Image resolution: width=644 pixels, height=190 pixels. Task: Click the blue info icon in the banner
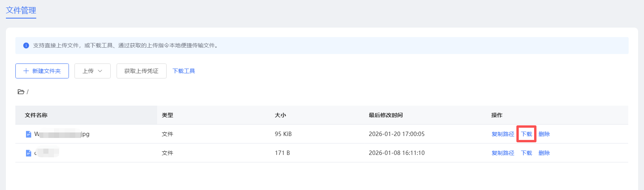[26, 45]
